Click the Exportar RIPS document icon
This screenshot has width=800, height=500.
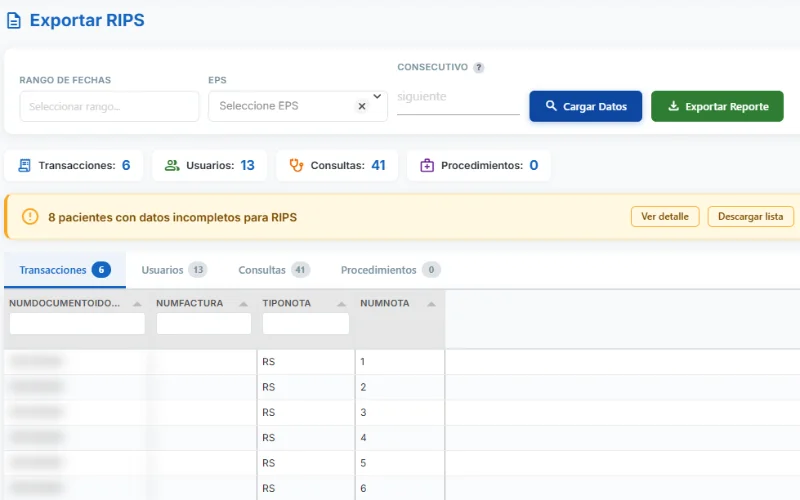(14, 21)
